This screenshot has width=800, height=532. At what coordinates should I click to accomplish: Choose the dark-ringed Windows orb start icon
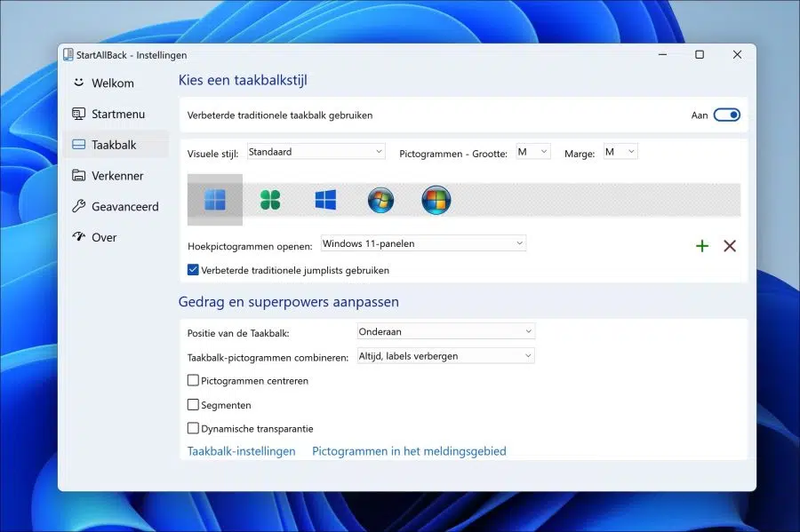(x=436, y=200)
